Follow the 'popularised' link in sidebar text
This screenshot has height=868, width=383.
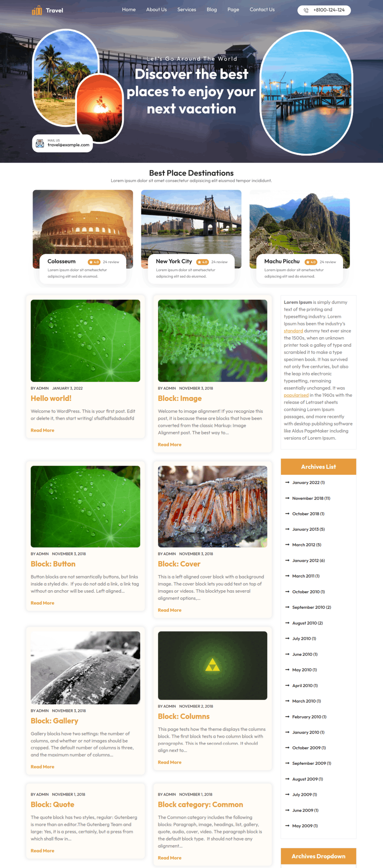tap(296, 395)
